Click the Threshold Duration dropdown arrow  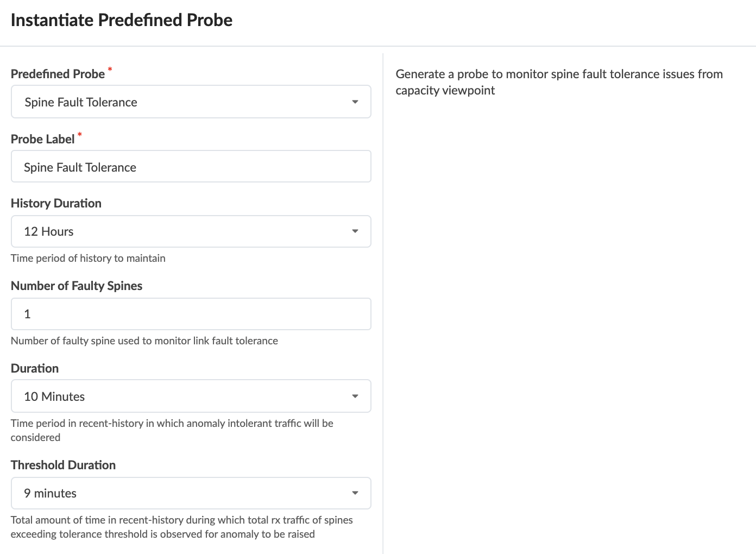coord(355,493)
